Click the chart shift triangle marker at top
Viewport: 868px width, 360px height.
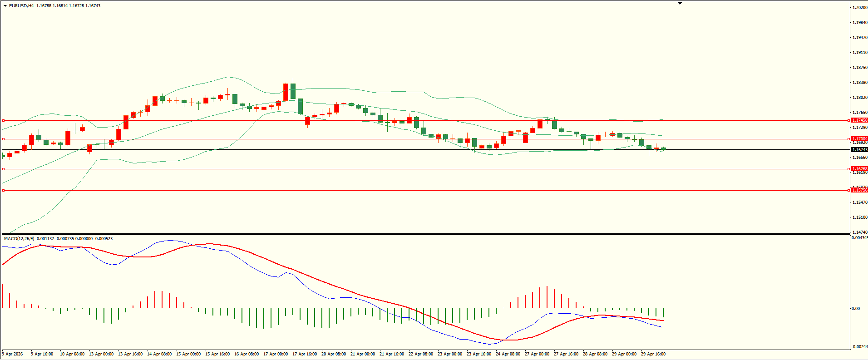[x=680, y=4]
